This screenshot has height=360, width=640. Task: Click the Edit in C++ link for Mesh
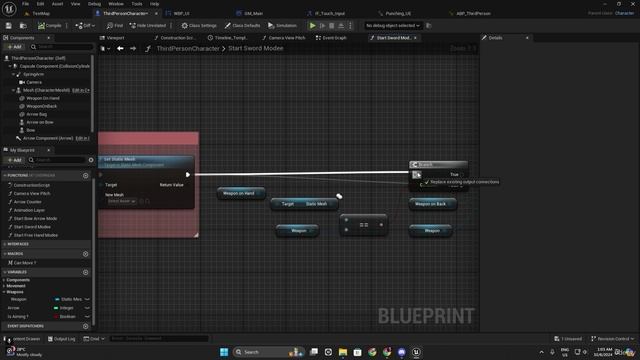pyautogui.click(x=81, y=90)
